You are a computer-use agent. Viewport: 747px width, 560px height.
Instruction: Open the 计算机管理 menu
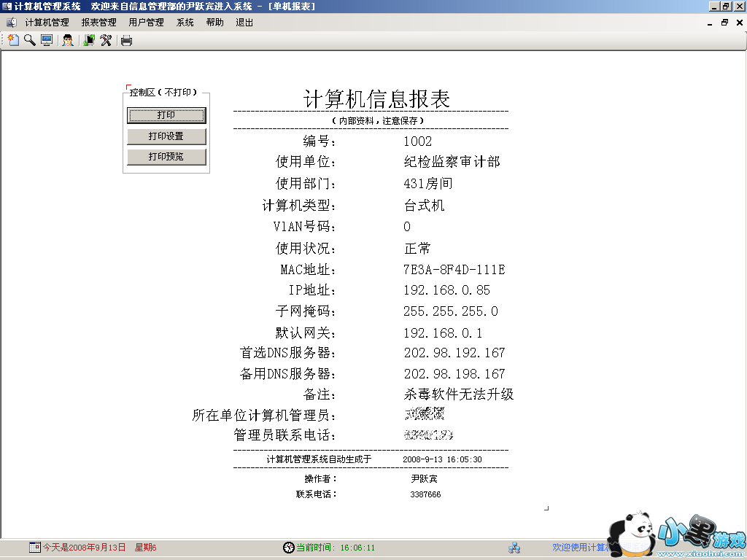pyautogui.click(x=47, y=23)
